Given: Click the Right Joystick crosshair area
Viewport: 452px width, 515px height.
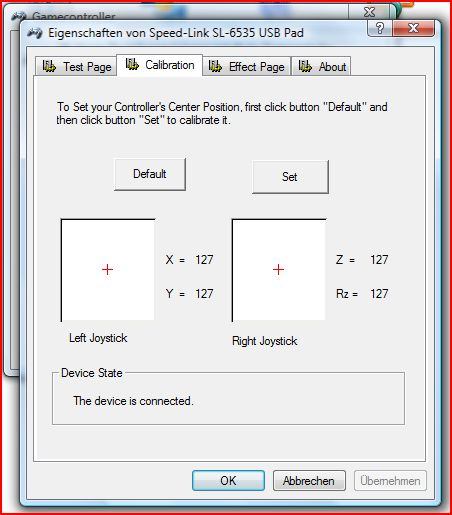Looking at the screenshot, I should point(279,270).
